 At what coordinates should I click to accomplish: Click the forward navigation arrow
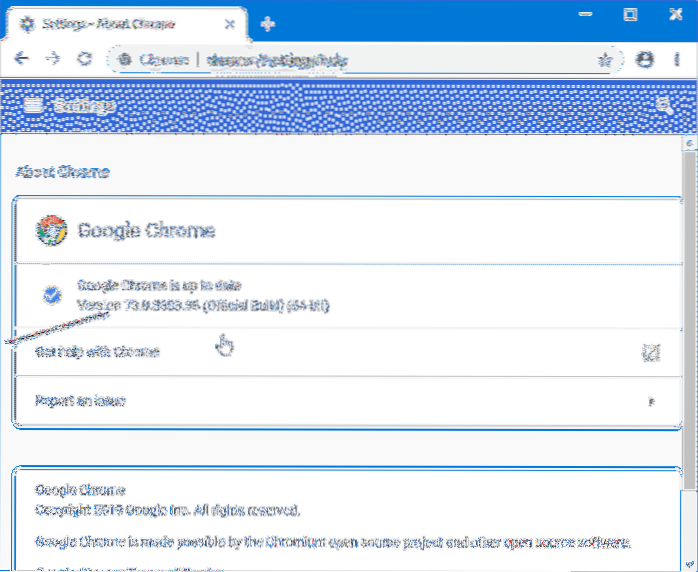52,60
